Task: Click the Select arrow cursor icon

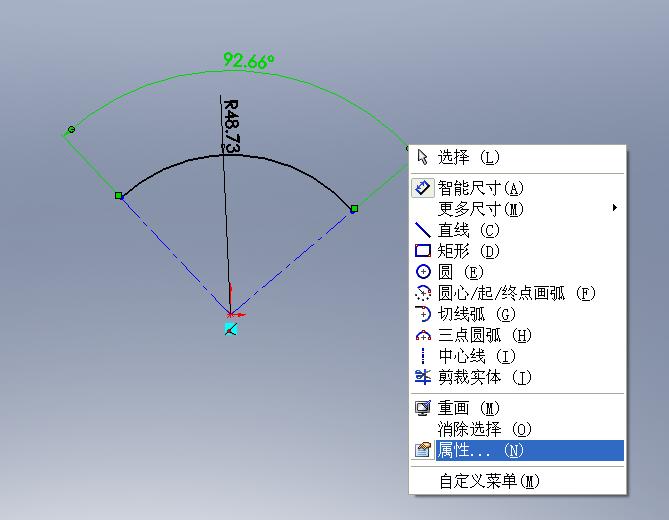Action: (422, 157)
